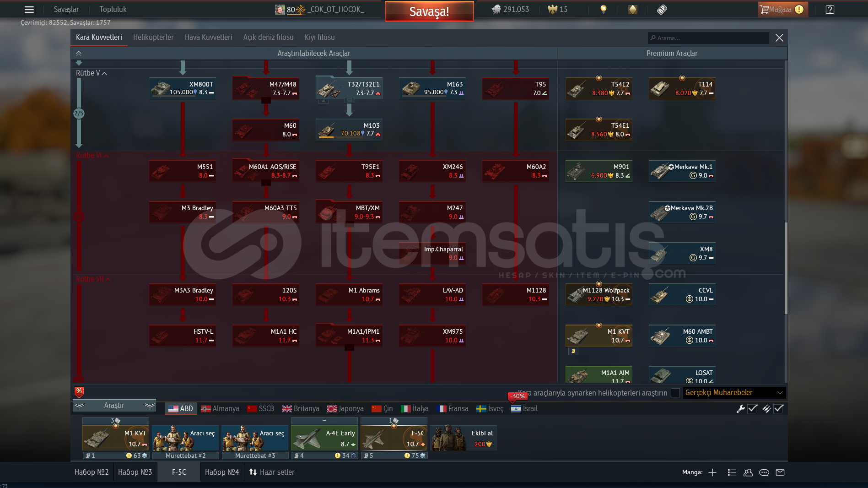Select the F-5C crew slot
The image size is (868, 488).
click(394, 438)
